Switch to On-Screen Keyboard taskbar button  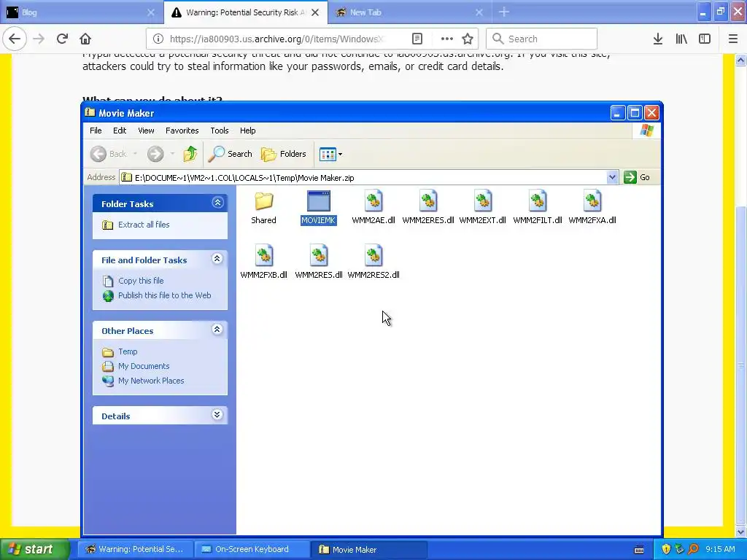252,549
